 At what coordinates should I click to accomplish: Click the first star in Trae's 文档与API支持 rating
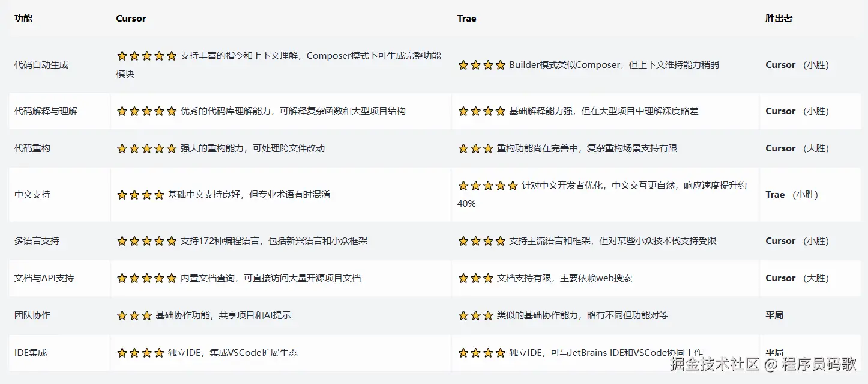click(463, 278)
